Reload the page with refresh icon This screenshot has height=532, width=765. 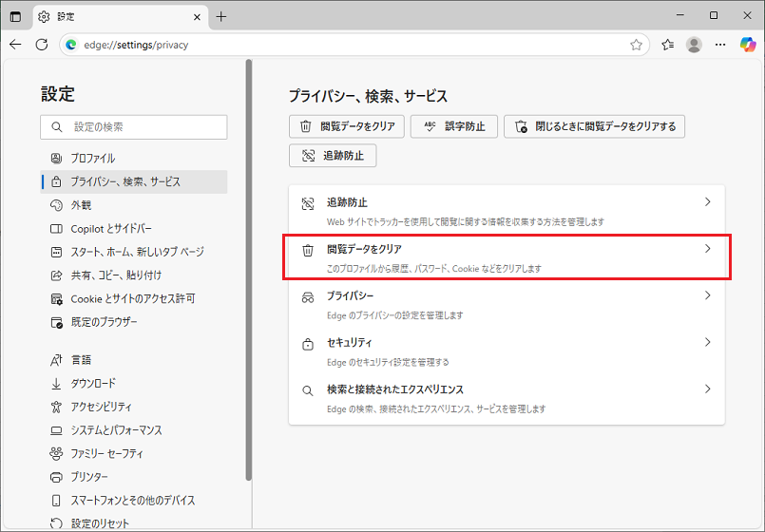coord(42,45)
